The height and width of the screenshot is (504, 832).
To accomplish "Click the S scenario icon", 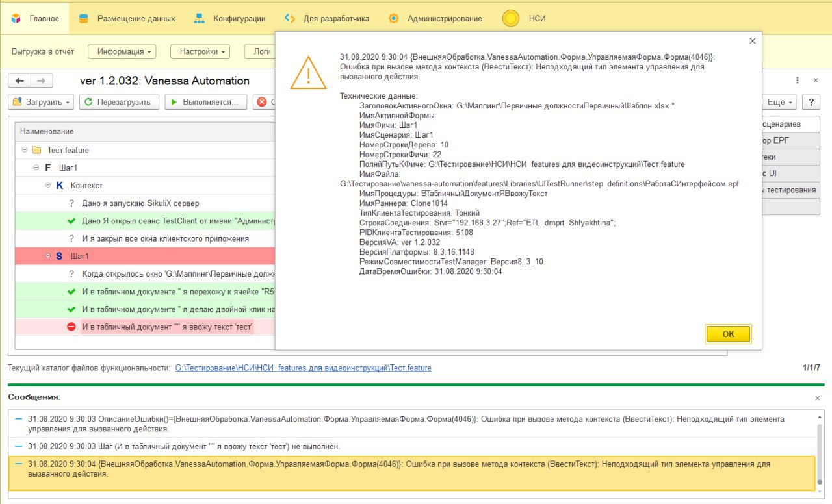I will pos(60,257).
